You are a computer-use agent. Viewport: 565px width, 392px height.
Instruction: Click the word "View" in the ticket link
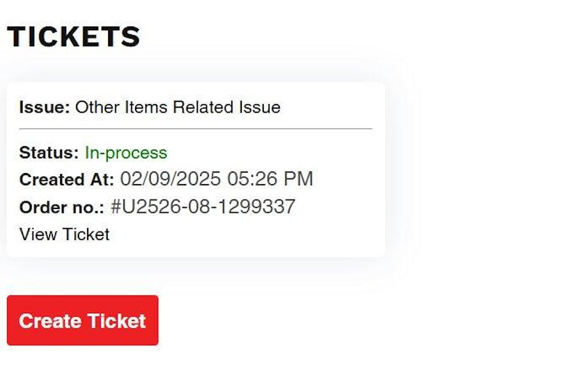(38, 234)
